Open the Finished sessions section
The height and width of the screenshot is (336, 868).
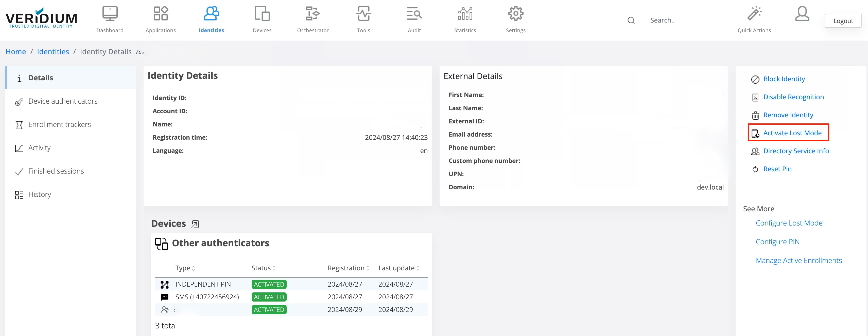coord(56,171)
